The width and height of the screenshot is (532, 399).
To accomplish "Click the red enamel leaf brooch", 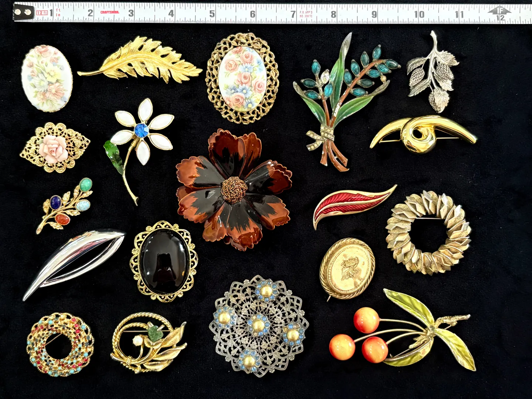I will 353,206.
